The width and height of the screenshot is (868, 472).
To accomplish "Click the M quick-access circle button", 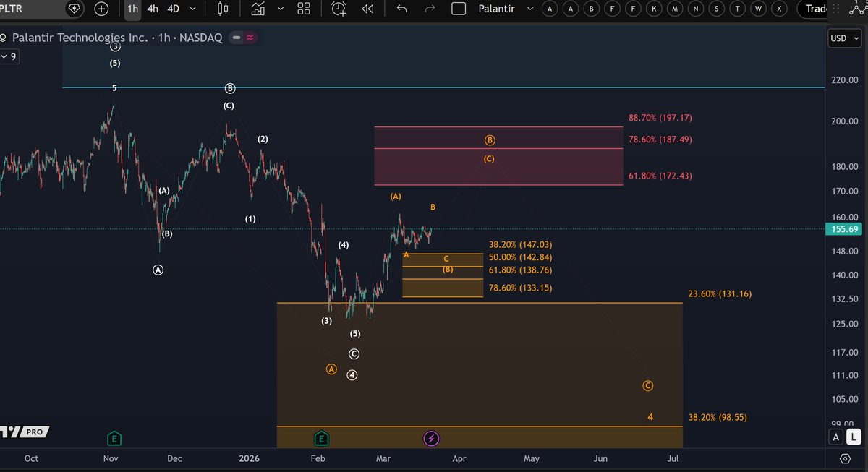I will (x=675, y=9).
